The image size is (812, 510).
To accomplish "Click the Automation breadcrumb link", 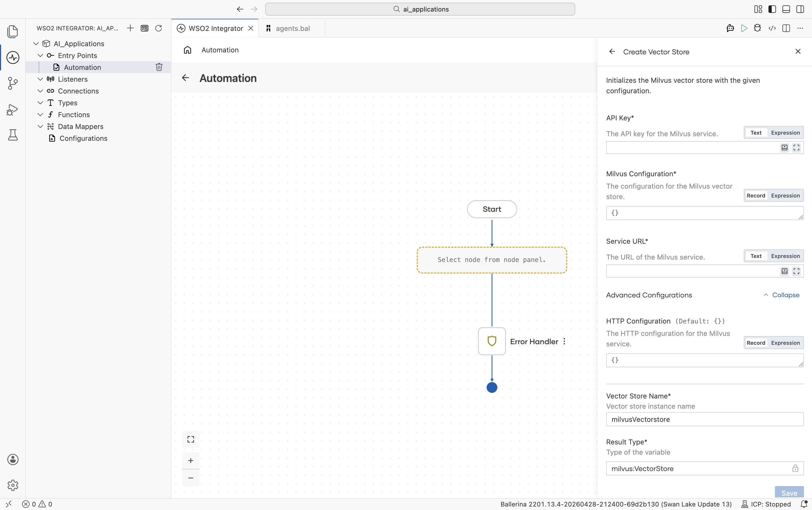I will click(220, 50).
